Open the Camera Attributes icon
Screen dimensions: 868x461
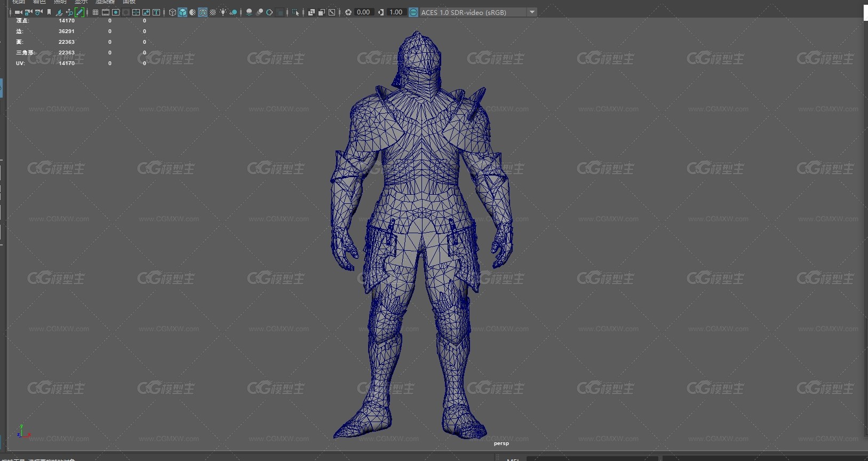(x=39, y=12)
